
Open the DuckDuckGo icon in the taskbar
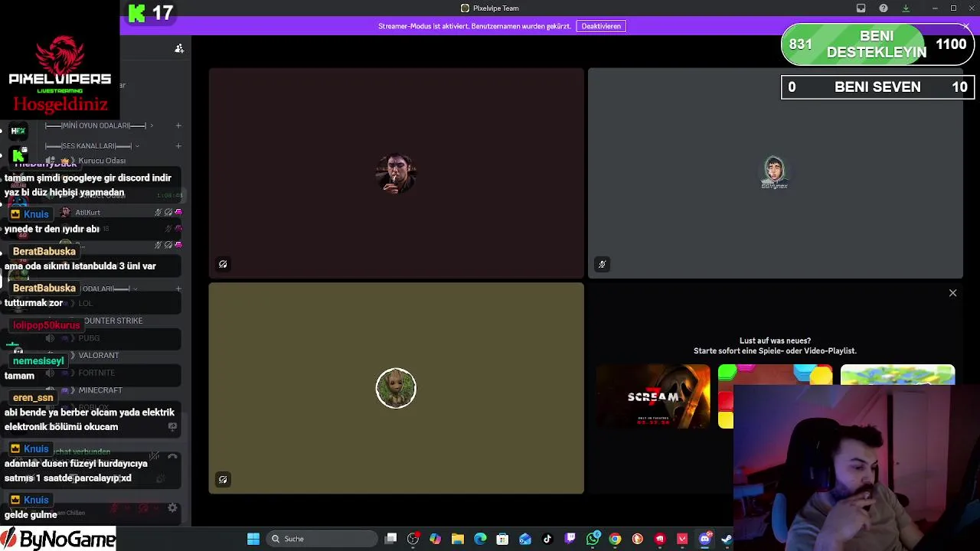[637, 539]
